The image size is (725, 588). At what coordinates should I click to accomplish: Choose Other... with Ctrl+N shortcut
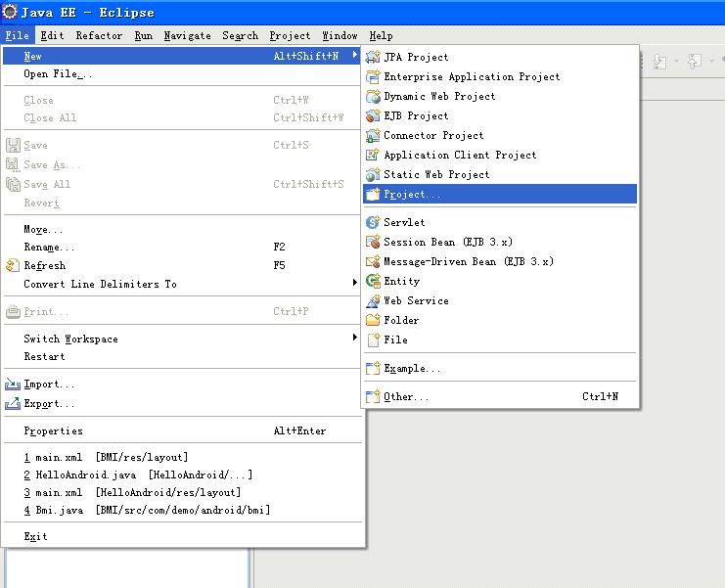pyautogui.click(x=500, y=396)
